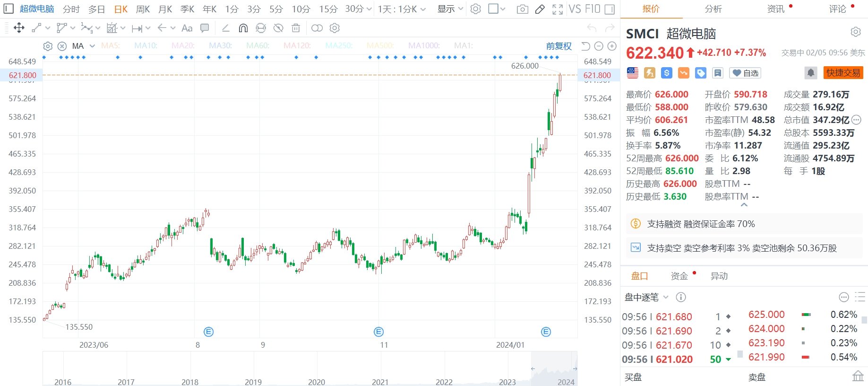Image resolution: width=868 pixels, height=386 pixels.
Task: Toggle the linked circles icon in toolbar
Action: click(x=317, y=28)
